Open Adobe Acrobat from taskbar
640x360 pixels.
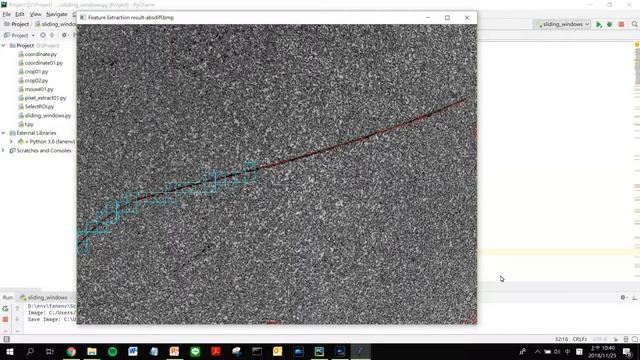click(x=216, y=351)
